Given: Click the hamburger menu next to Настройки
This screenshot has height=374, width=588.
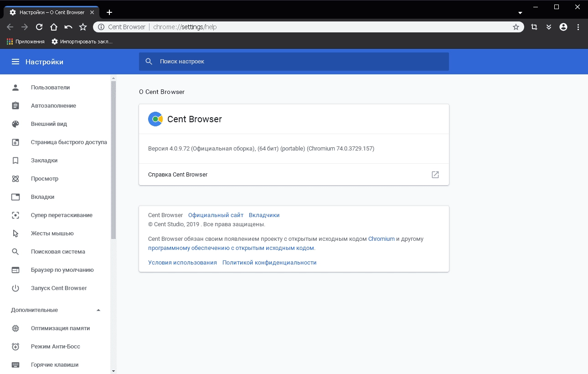Looking at the screenshot, I should tap(15, 62).
